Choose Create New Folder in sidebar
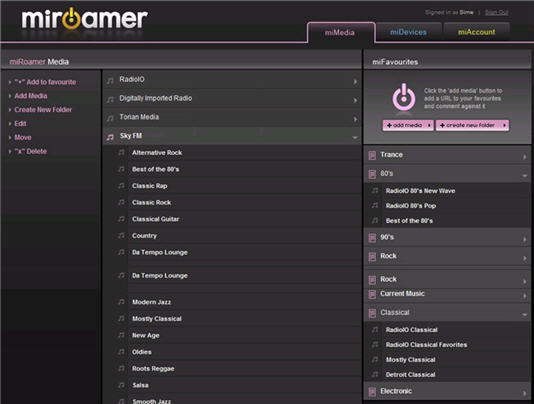This screenshot has height=404, width=534. tap(43, 110)
